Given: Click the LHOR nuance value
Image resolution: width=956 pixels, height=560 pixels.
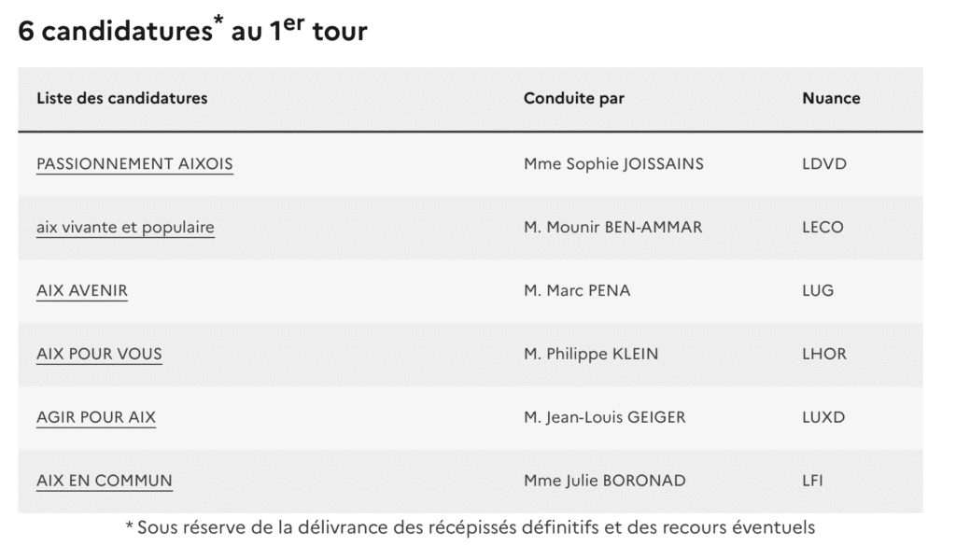Looking at the screenshot, I should pos(823,355).
